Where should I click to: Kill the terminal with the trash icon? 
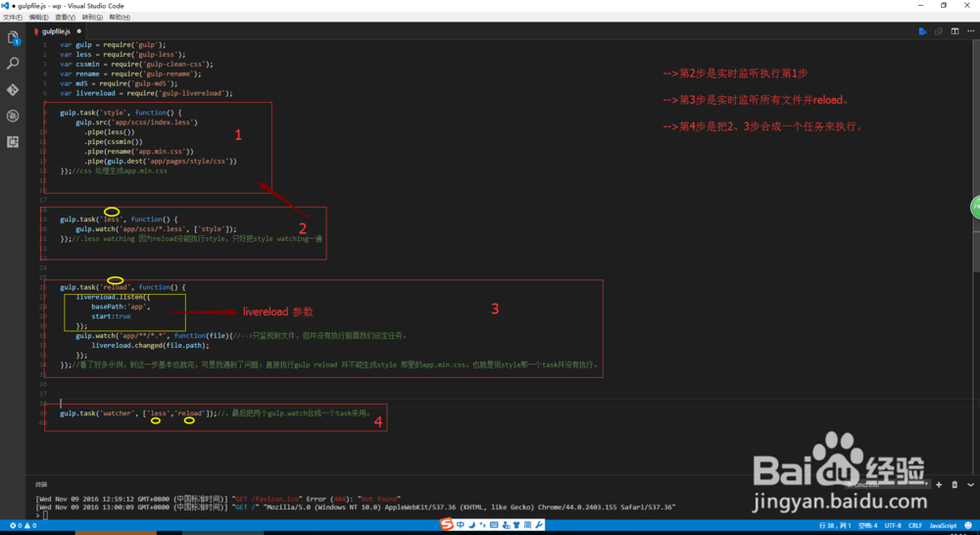[x=955, y=484]
